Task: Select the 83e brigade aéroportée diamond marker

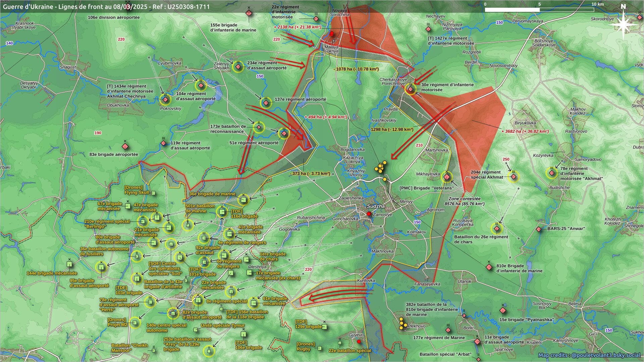Action: 125,147
